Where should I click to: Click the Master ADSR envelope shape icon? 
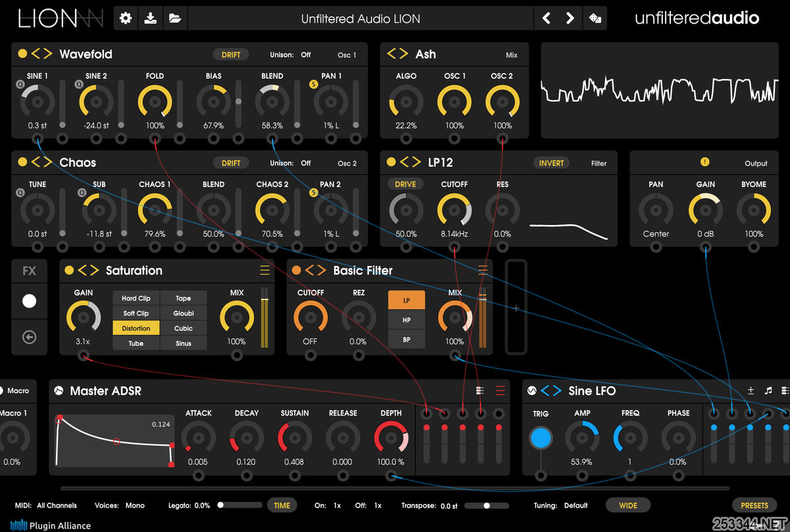[59, 391]
